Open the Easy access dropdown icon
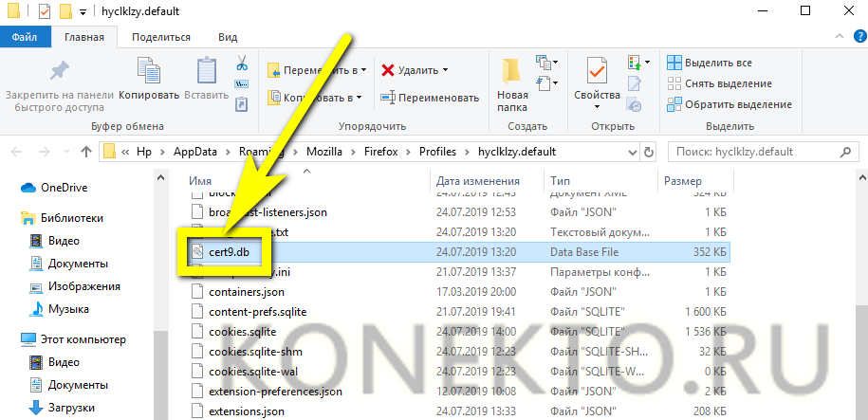Screen dimensions: 868x420 tap(546, 83)
